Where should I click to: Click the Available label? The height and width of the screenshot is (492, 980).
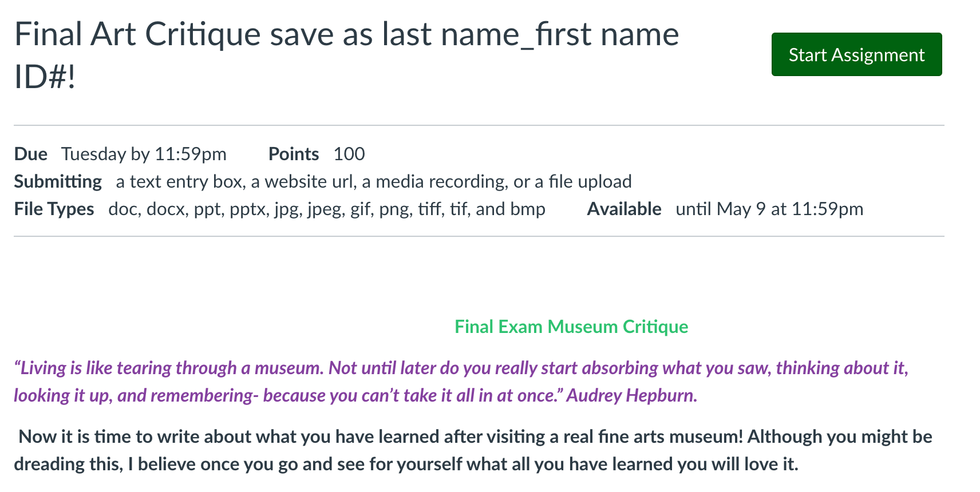[625, 209]
